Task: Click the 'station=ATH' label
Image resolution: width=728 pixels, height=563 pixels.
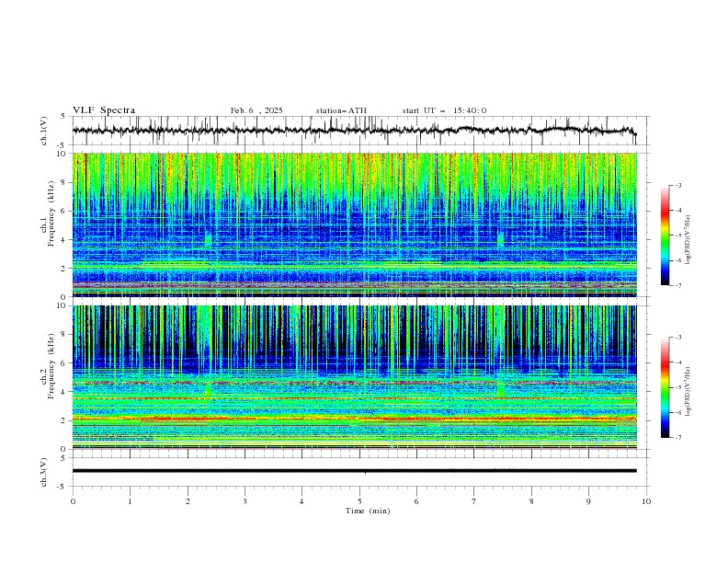Action: [x=341, y=110]
